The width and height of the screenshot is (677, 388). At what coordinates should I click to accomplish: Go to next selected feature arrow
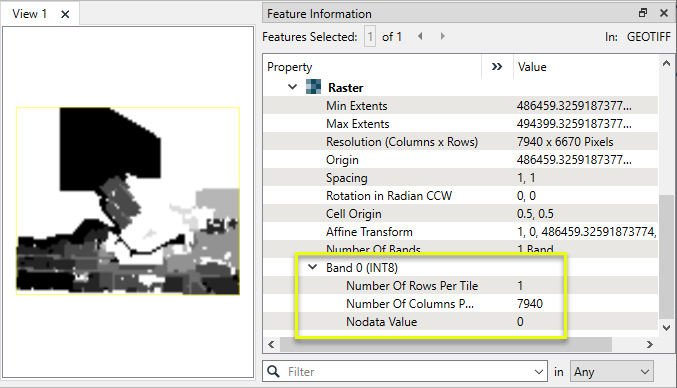pos(443,36)
